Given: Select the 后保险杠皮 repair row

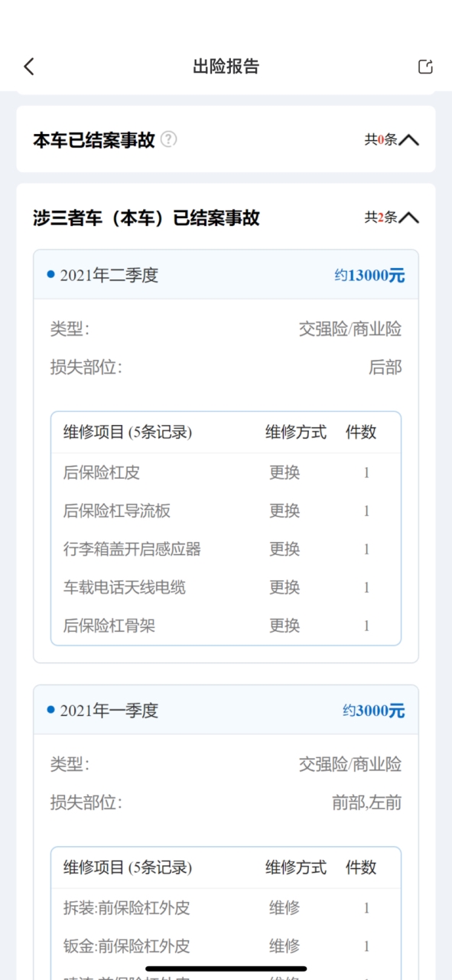Looking at the screenshot, I should pos(226,472).
